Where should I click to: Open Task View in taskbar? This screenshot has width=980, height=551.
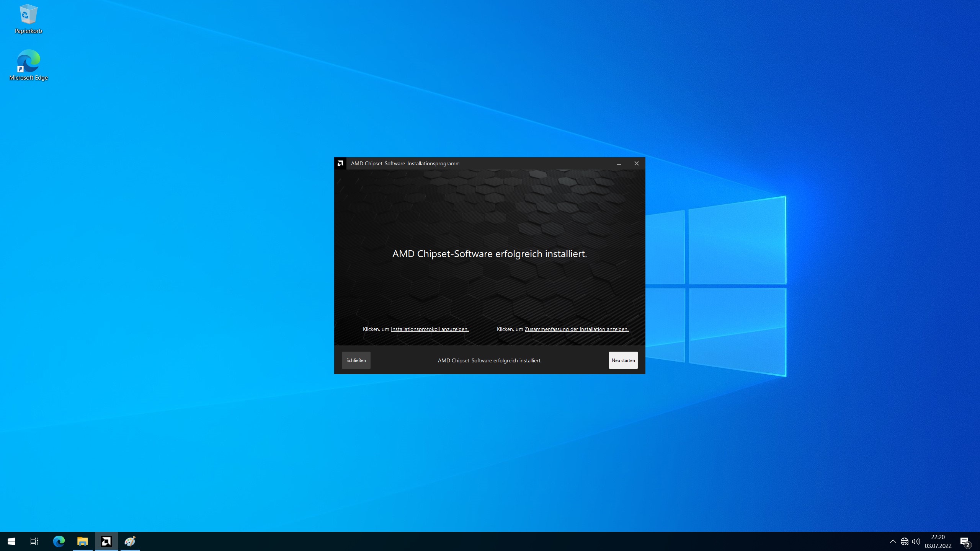(34, 541)
